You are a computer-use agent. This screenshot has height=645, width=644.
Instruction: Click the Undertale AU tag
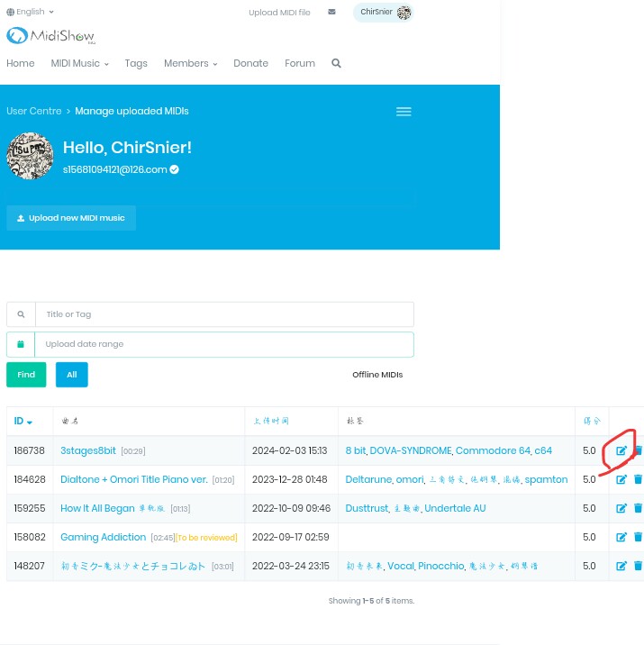tap(455, 508)
